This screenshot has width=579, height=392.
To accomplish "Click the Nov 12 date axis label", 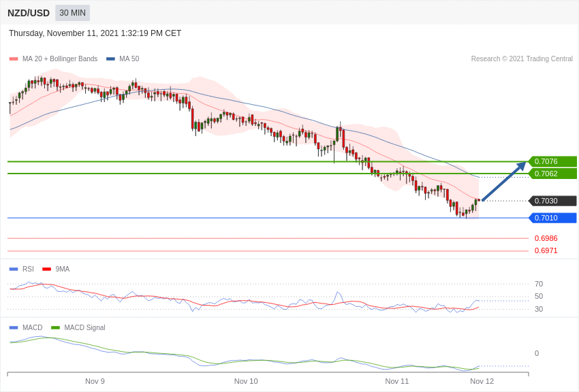I will (x=482, y=381).
